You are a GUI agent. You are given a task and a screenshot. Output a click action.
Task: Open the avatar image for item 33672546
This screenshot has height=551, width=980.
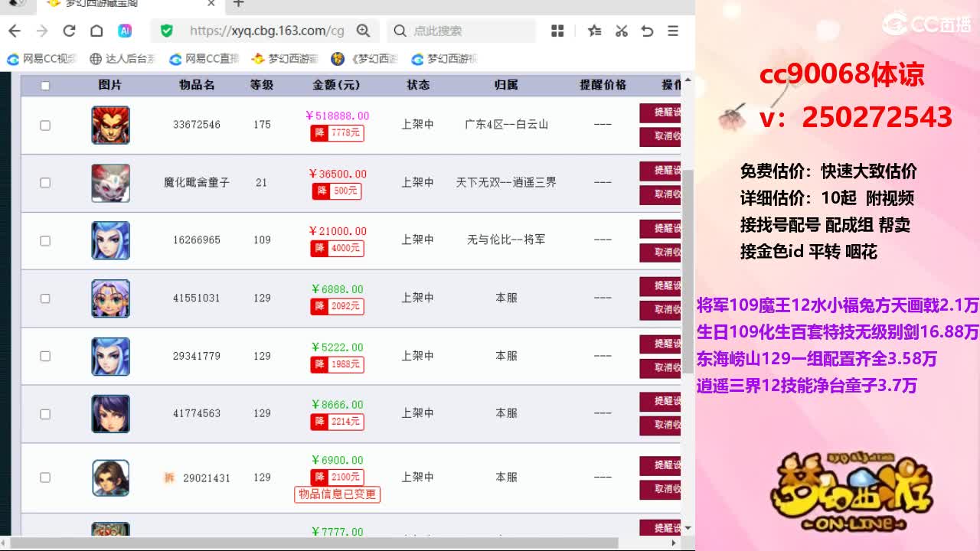(x=111, y=125)
